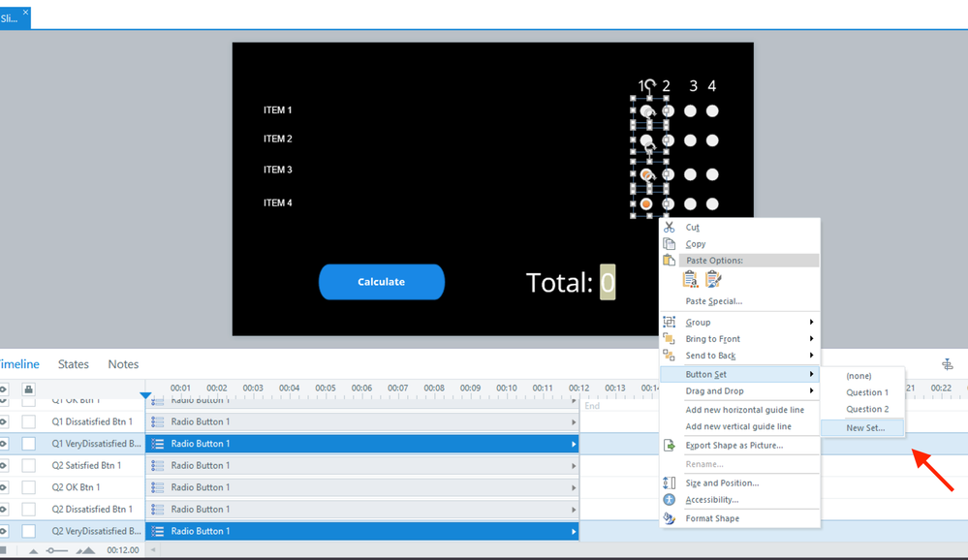Click the timeline zoom out small triangle
968x560 pixels.
[x=33, y=550]
